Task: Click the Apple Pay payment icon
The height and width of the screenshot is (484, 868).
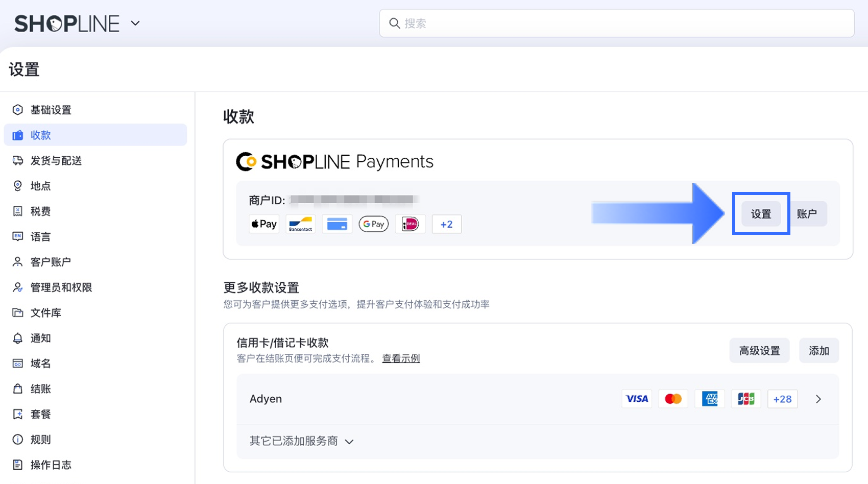Action: click(264, 224)
